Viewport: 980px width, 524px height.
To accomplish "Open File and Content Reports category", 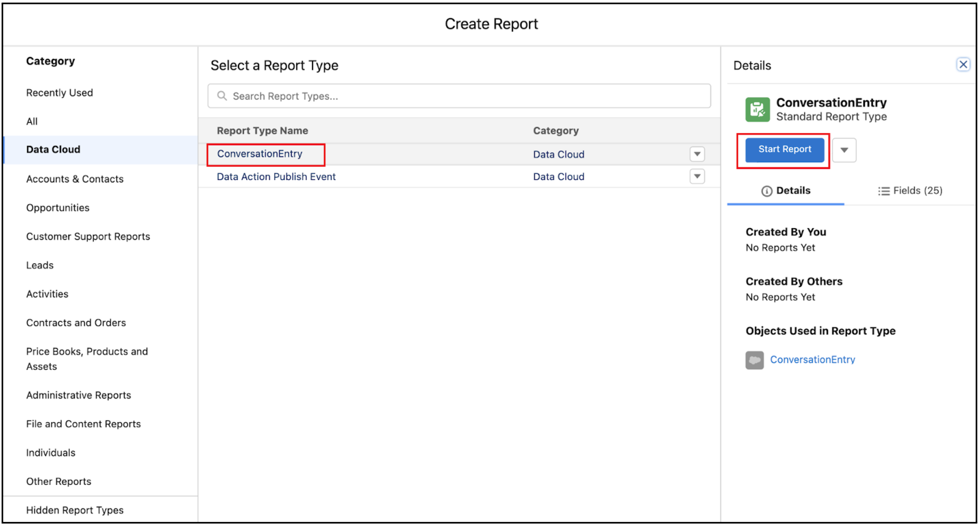I will [x=83, y=424].
